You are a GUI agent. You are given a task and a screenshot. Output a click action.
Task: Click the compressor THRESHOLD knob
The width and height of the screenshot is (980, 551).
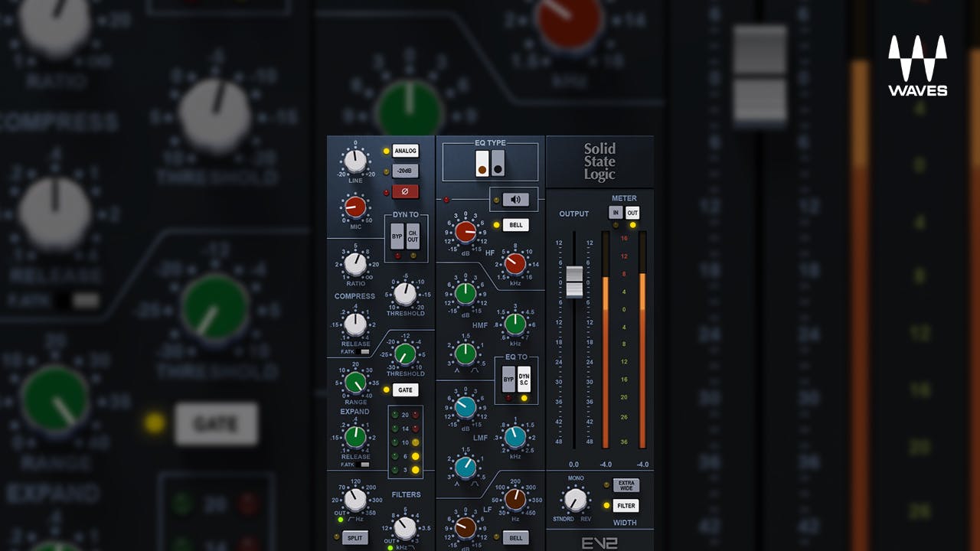[405, 294]
